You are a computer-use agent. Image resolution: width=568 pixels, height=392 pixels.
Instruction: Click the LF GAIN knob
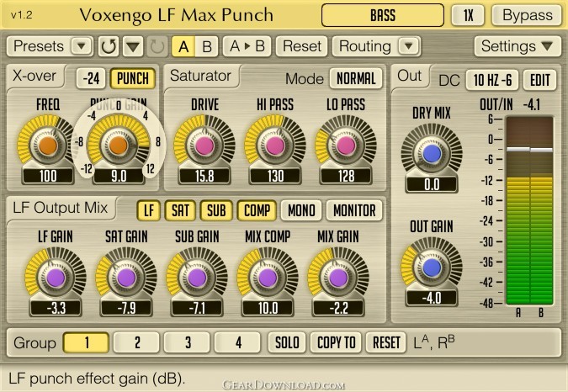point(56,278)
